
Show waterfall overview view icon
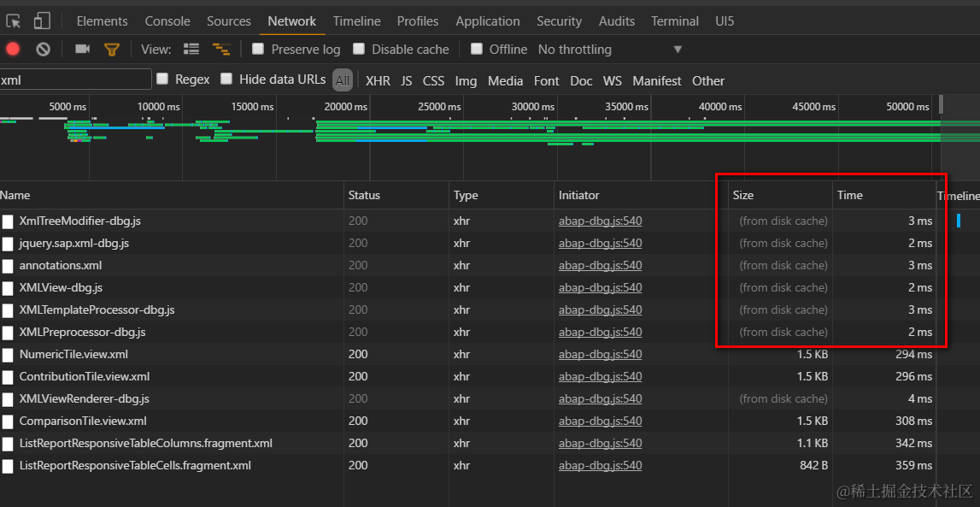point(221,50)
